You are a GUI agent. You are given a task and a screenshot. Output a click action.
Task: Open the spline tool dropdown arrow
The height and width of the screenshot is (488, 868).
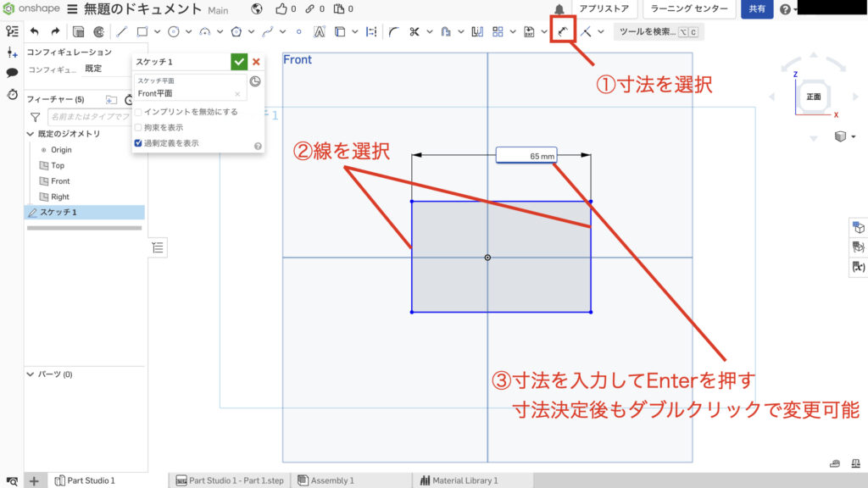click(283, 31)
